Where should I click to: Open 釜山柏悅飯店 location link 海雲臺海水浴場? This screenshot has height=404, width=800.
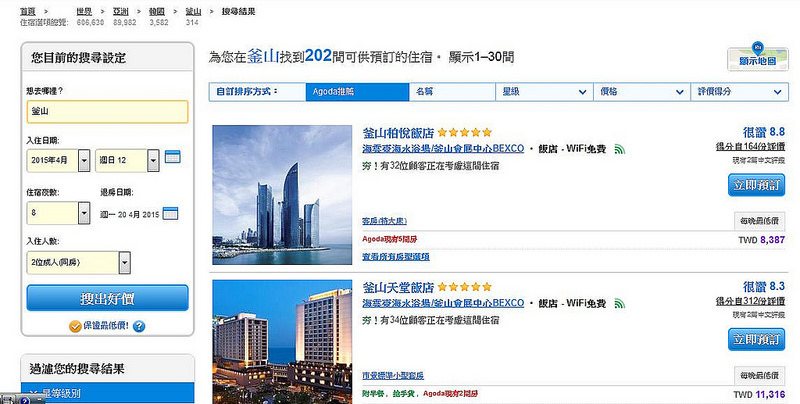point(443,148)
